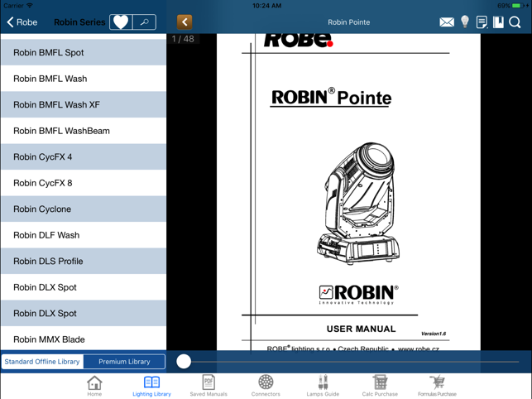Tap the light bulb icon

(x=465, y=22)
